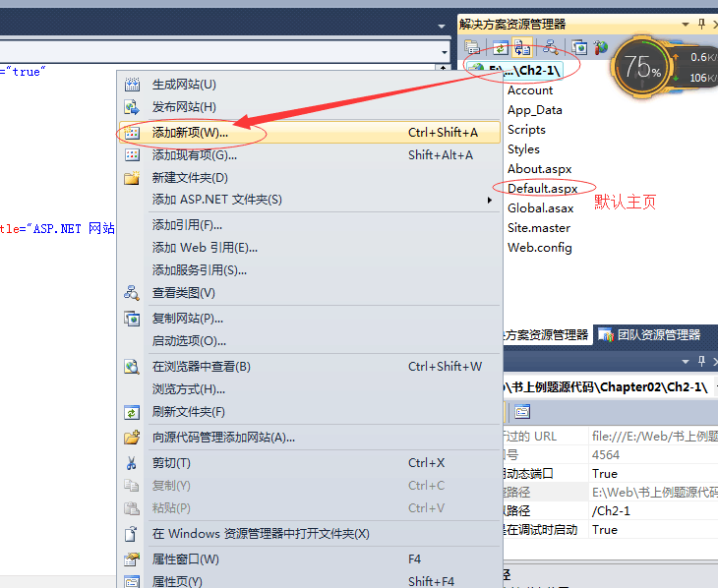Open the Solution Explorer window position dropdown
The height and width of the screenshot is (588, 718).
click(x=685, y=25)
